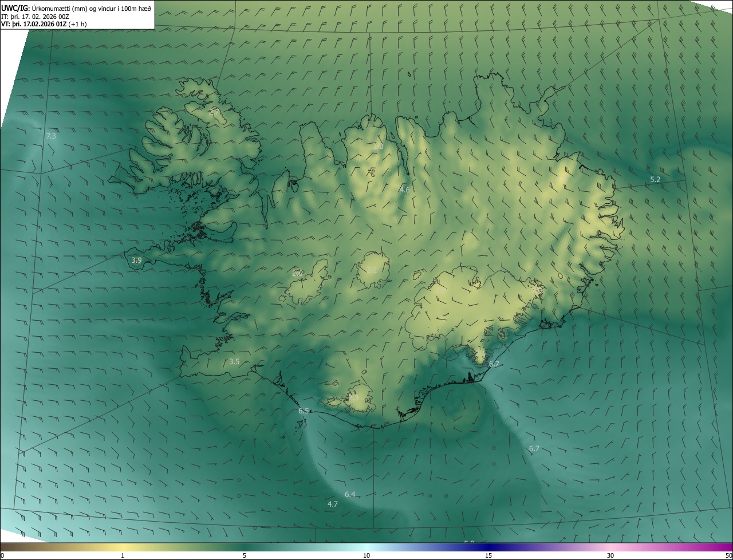Image resolution: width=733 pixels, height=560 pixels.
Task: Select the IT initial time line
Action: click(x=36, y=17)
